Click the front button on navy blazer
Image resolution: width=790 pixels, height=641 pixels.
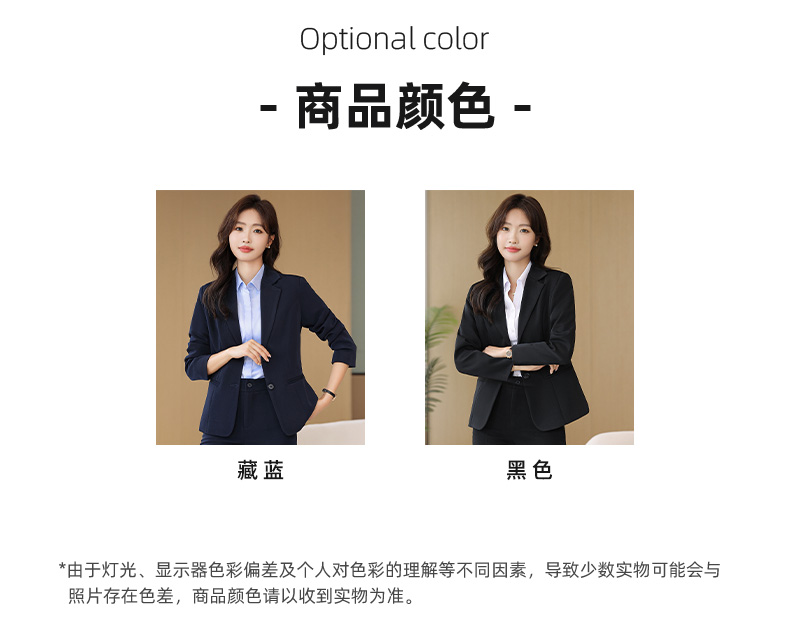click(x=271, y=387)
